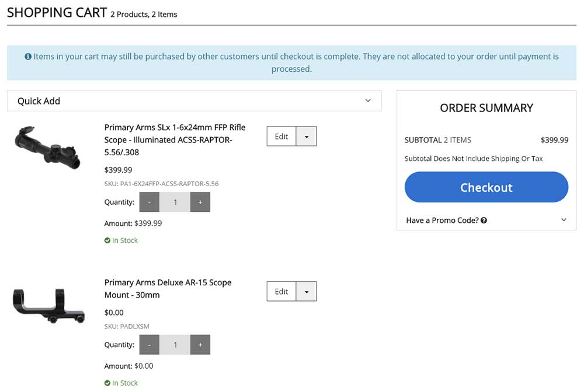
Task: Click the promo code help question icon
Action: (x=484, y=220)
